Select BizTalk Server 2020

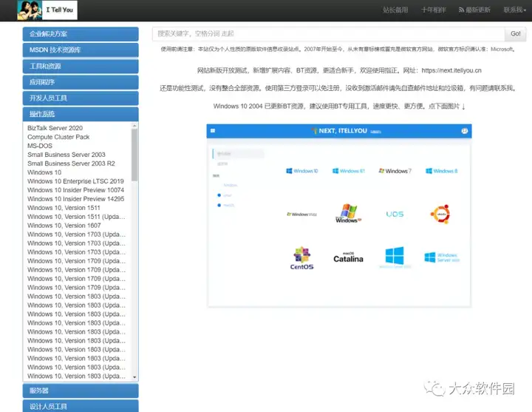tap(55, 128)
